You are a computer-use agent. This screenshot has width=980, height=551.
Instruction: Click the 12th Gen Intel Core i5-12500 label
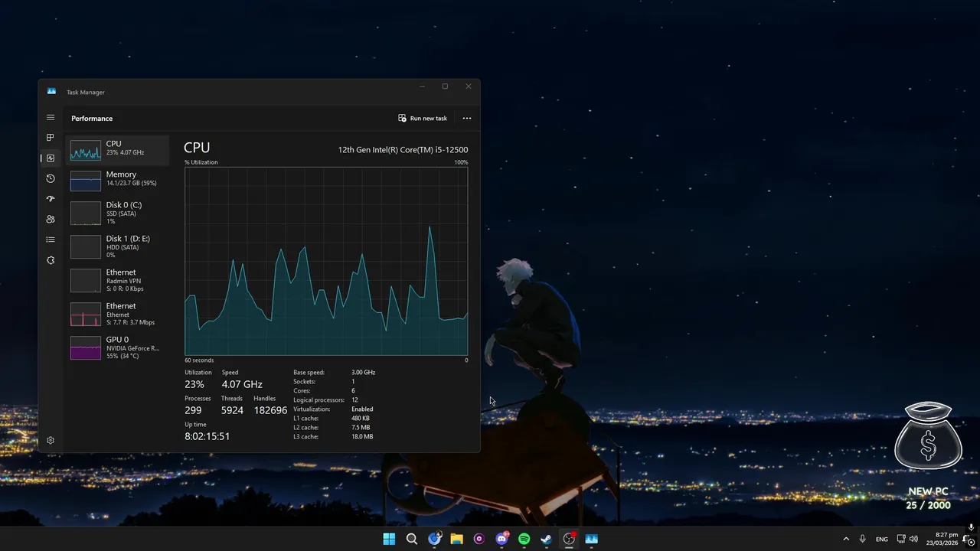403,150
